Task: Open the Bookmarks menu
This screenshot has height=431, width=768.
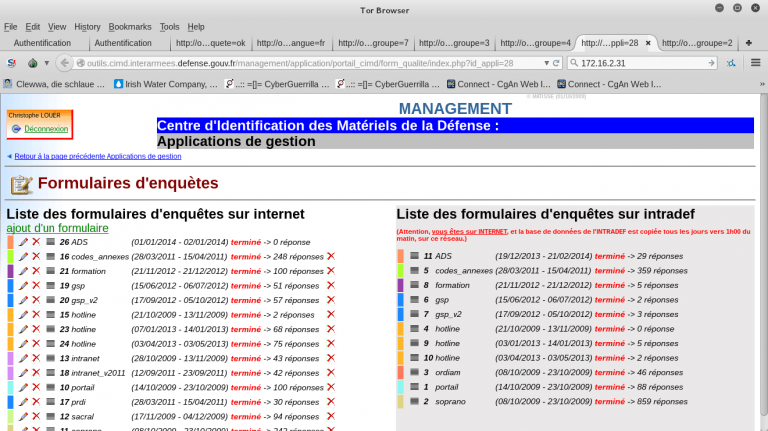Action: click(x=130, y=27)
